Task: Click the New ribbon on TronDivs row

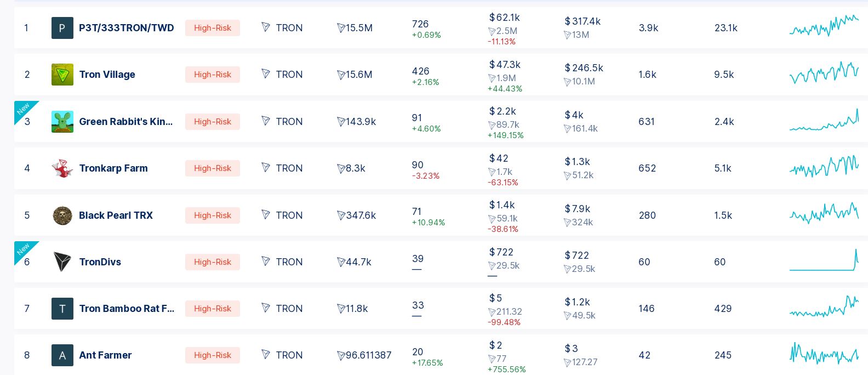Action: (x=23, y=250)
